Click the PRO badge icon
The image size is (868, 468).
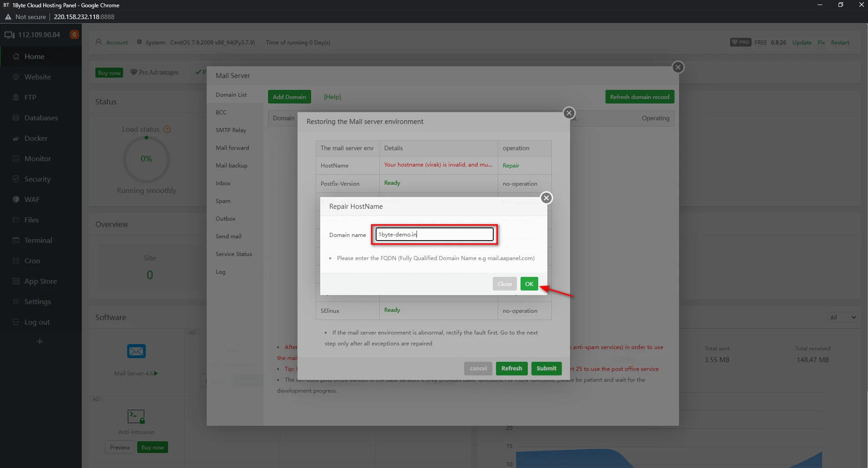pos(740,42)
